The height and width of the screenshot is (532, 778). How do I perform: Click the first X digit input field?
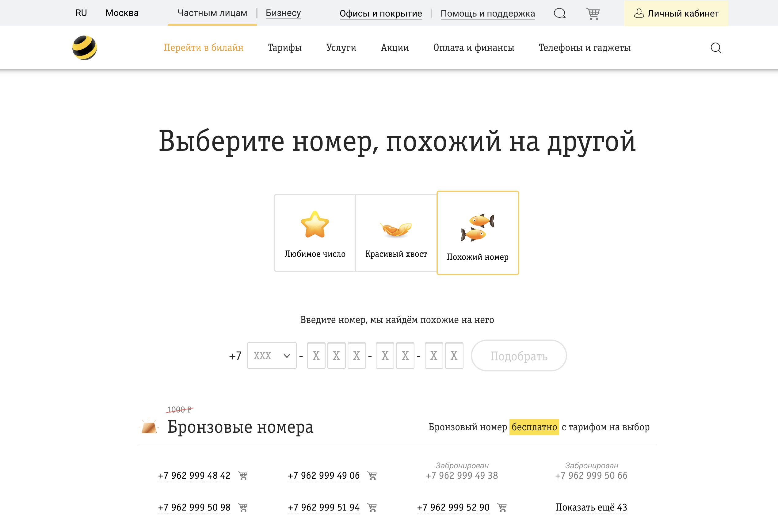coord(316,356)
